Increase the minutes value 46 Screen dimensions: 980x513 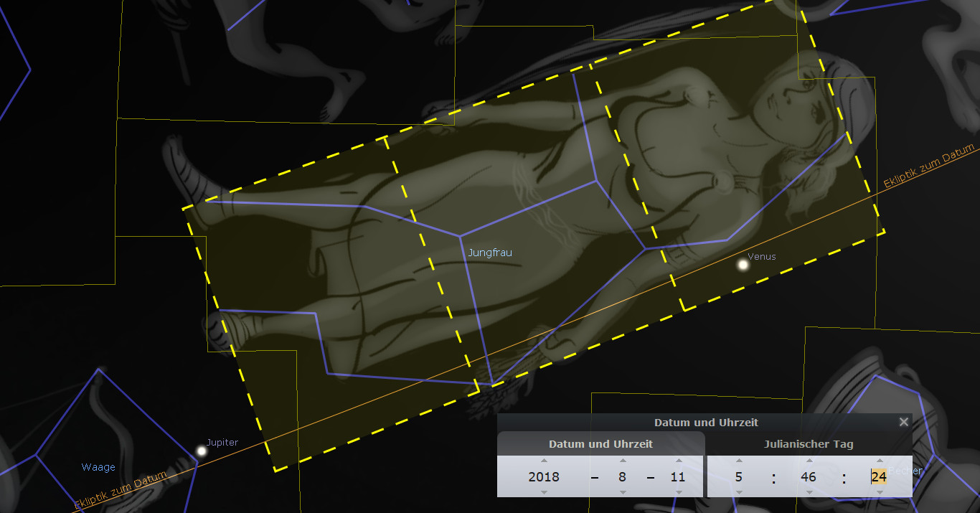tap(809, 461)
